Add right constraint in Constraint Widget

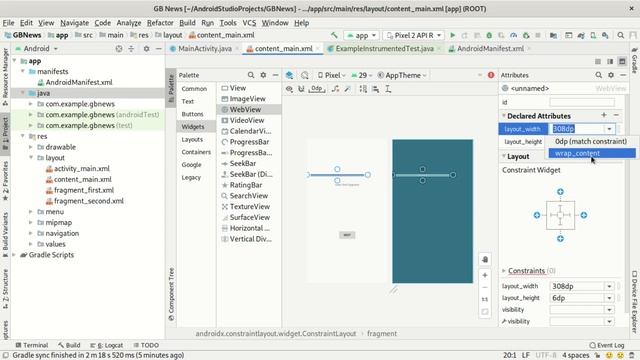tap(584, 215)
